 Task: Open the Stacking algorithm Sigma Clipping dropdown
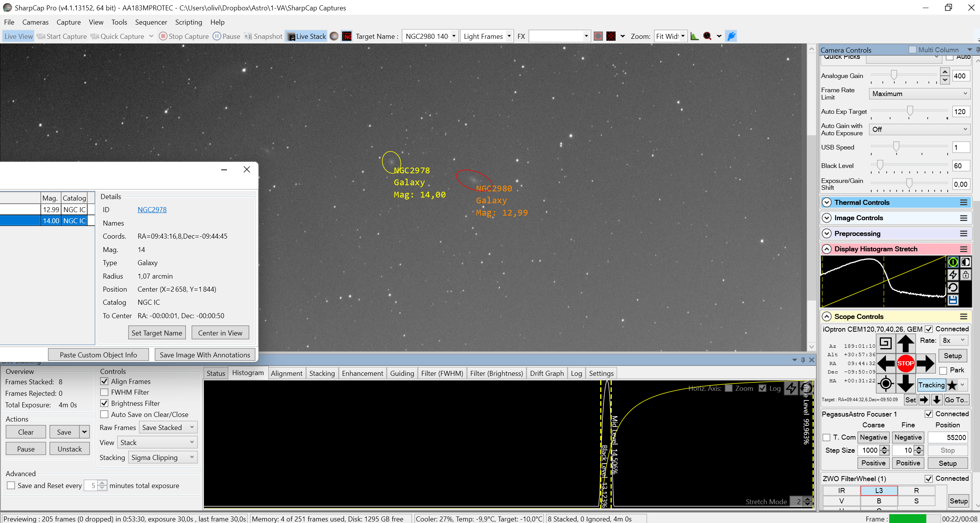162,457
